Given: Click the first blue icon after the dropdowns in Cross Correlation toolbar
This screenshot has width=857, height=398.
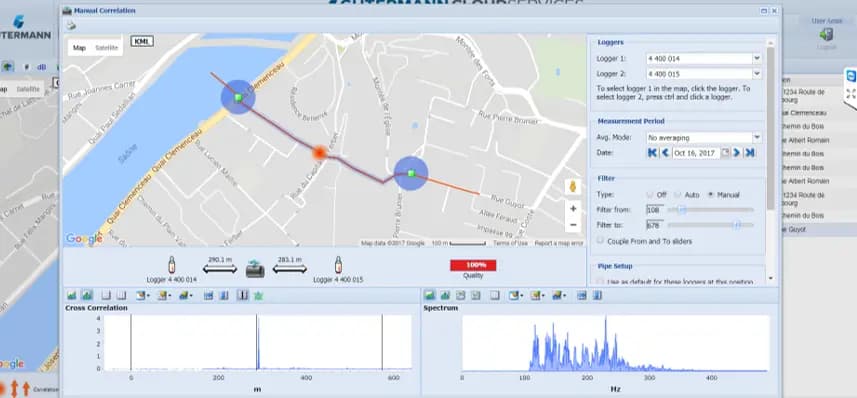Looking at the screenshot, I should (x=208, y=295).
